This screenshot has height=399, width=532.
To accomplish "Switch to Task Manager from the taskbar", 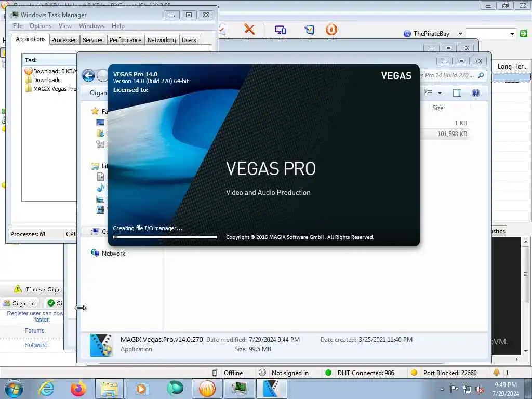I will (239, 389).
